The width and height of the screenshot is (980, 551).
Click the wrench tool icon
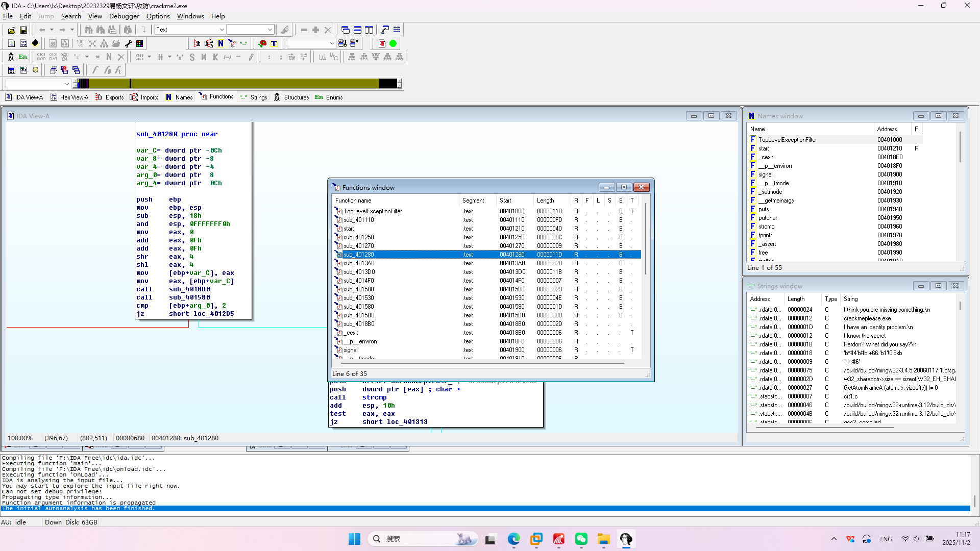click(128, 44)
